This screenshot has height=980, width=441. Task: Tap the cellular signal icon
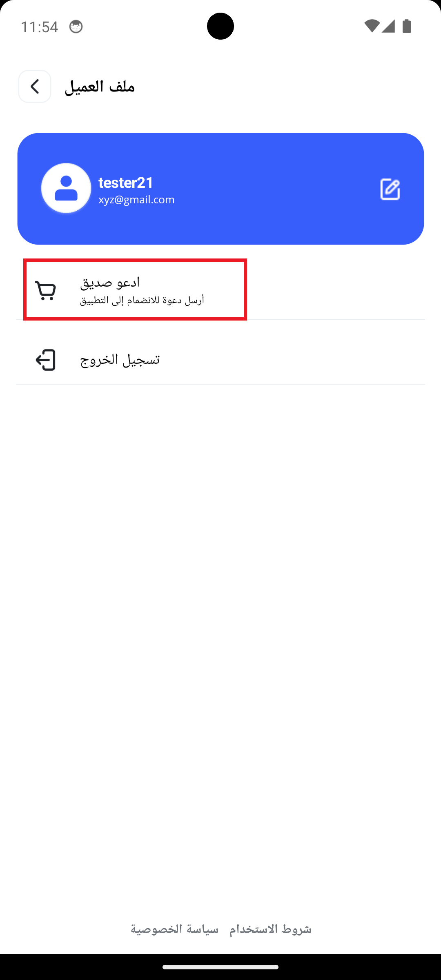388,26
